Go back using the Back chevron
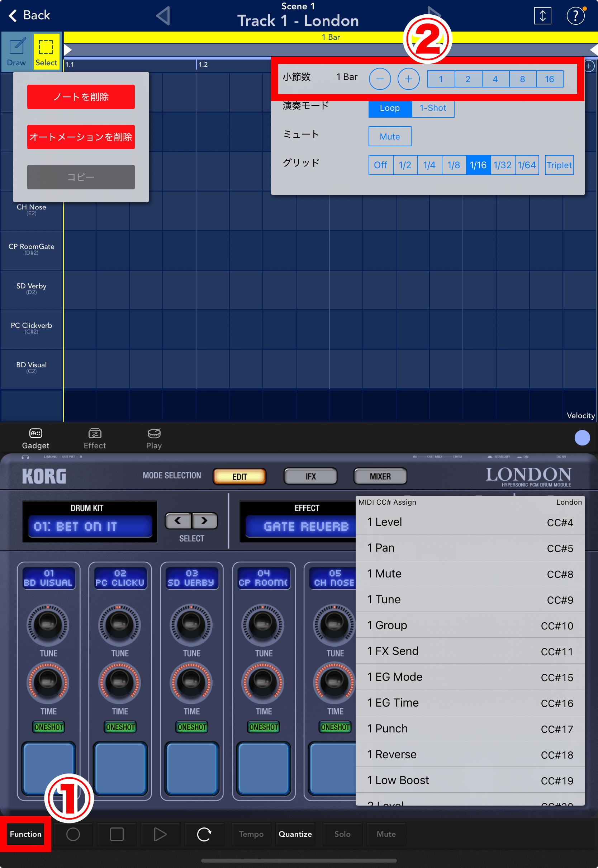The image size is (598, 868). [29, 15]
